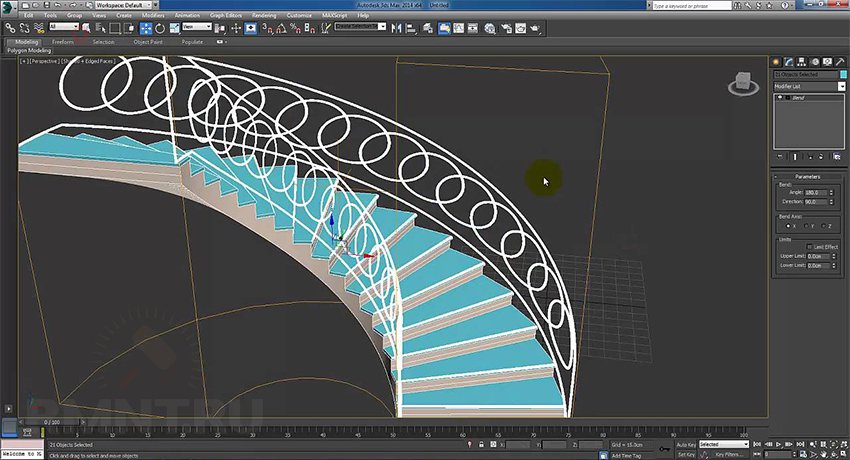Select the Move tool in main toolbar
Image resolution: width=850 pixels, height=460 pixels.
click(146, 28)
